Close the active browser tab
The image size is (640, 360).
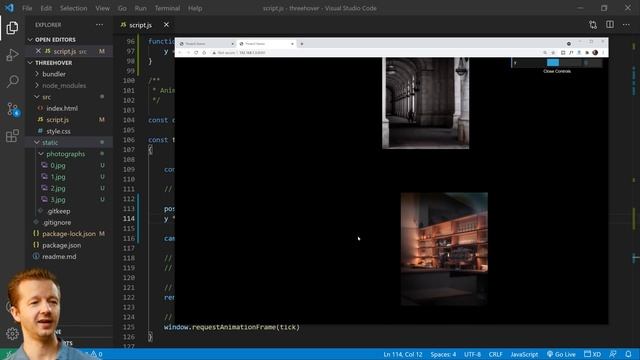tap(292, 44)
